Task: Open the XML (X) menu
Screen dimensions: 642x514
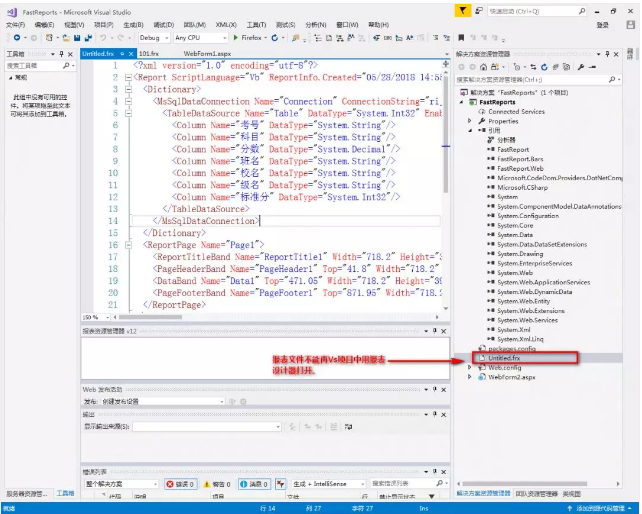Action: point(226,25)
